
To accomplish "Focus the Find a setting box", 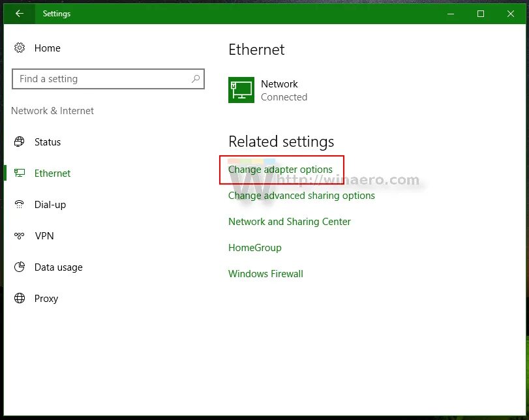I will click(x=108, y=79).
